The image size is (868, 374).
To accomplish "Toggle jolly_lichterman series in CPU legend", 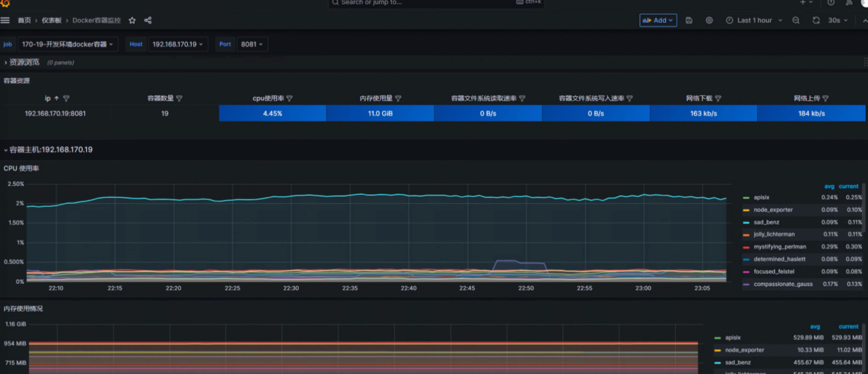I will pyautogui.click(x=774, y=234).
